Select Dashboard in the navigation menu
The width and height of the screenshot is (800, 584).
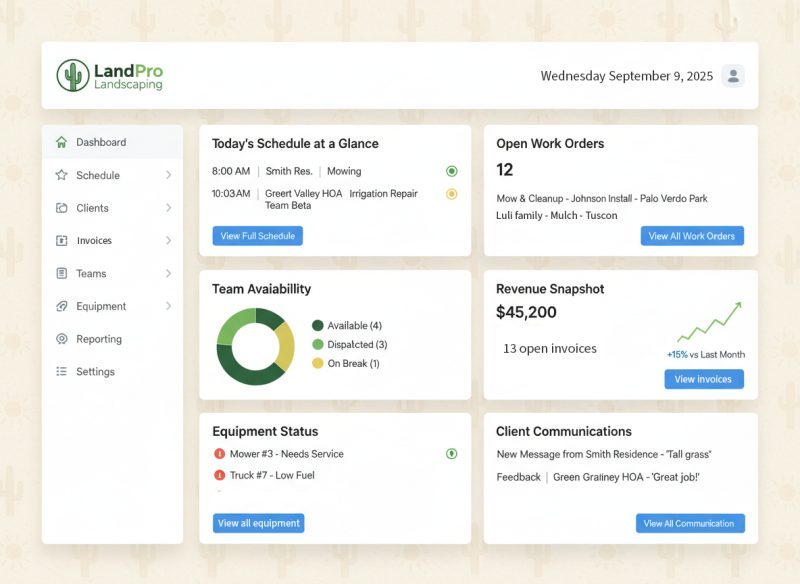click(101, 142)
